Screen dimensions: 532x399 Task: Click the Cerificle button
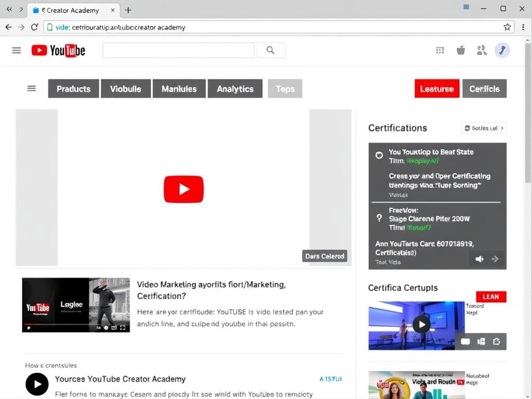[485, 88]
